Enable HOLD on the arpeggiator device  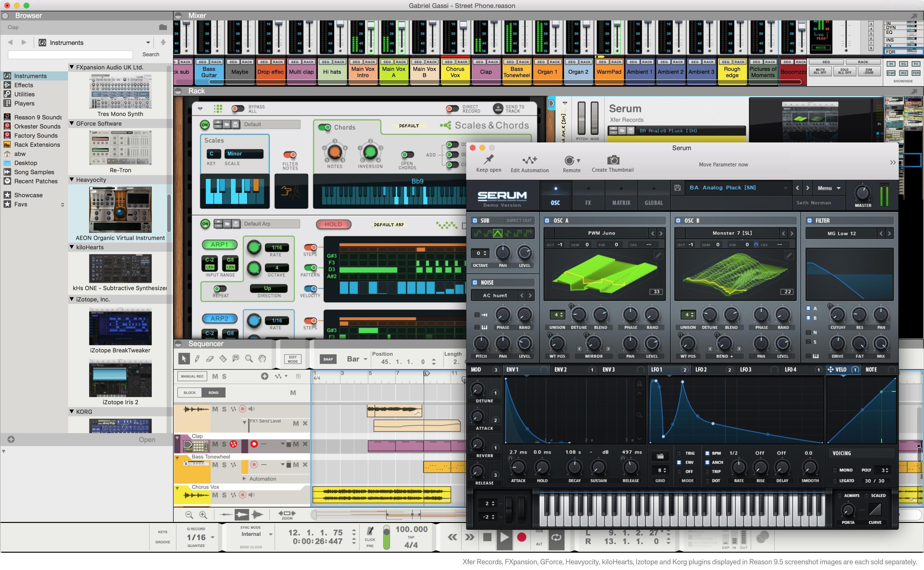333,224
